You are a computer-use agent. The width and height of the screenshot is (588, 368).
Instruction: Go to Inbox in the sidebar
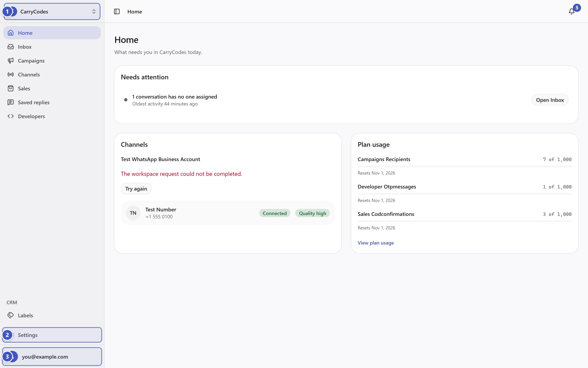pyautogui.click(x=52, y=47)
